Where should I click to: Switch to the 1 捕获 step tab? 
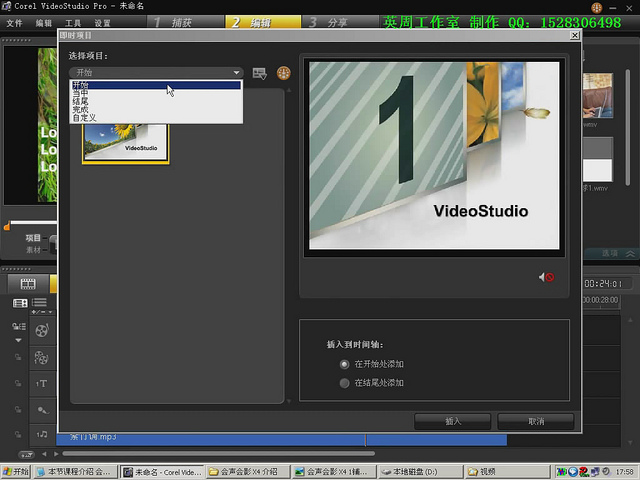[185, 22]
